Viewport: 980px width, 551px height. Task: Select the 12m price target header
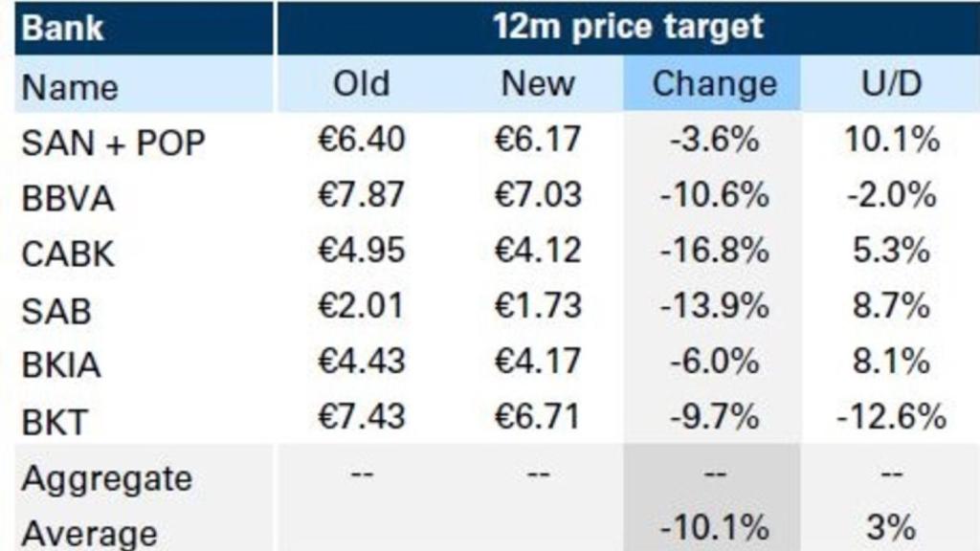click(628, 27)
